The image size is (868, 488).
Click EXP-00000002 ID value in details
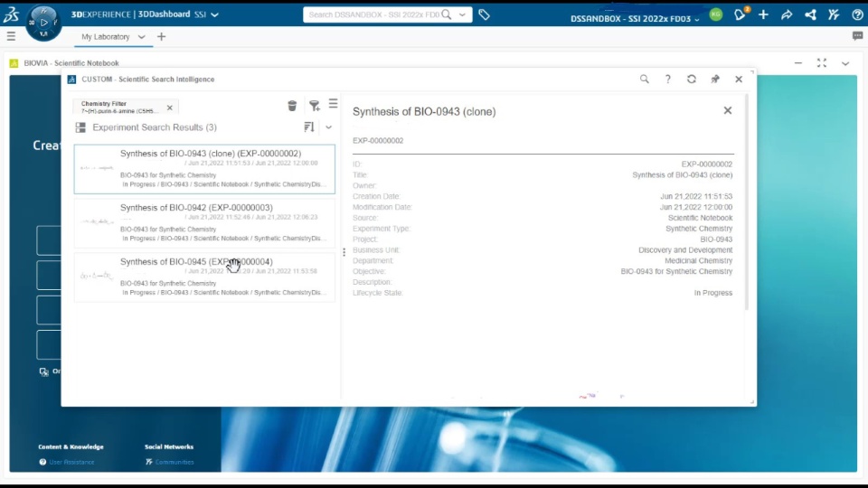706,164
